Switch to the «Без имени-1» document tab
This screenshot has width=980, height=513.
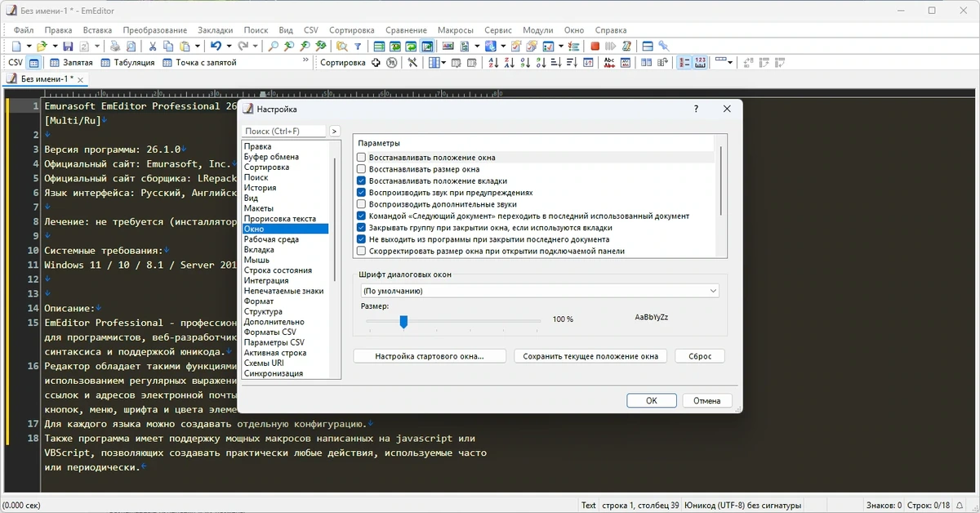tap(45, 79)
